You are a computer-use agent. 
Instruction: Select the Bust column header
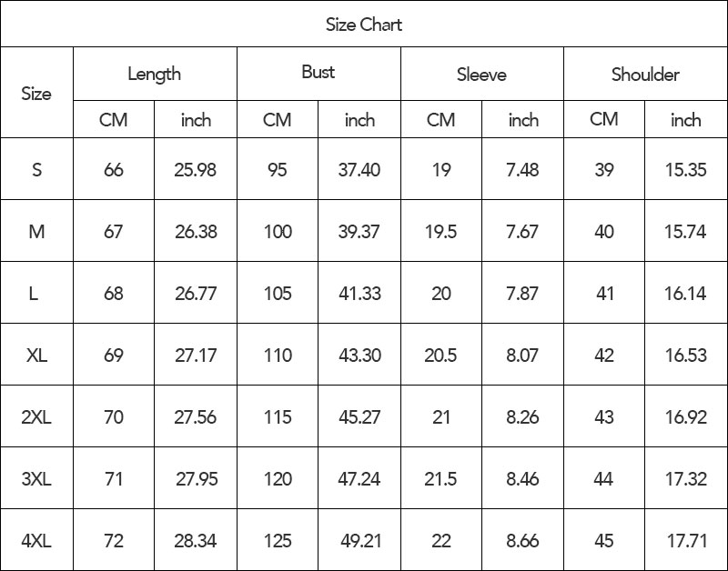(x=318, y=72)
